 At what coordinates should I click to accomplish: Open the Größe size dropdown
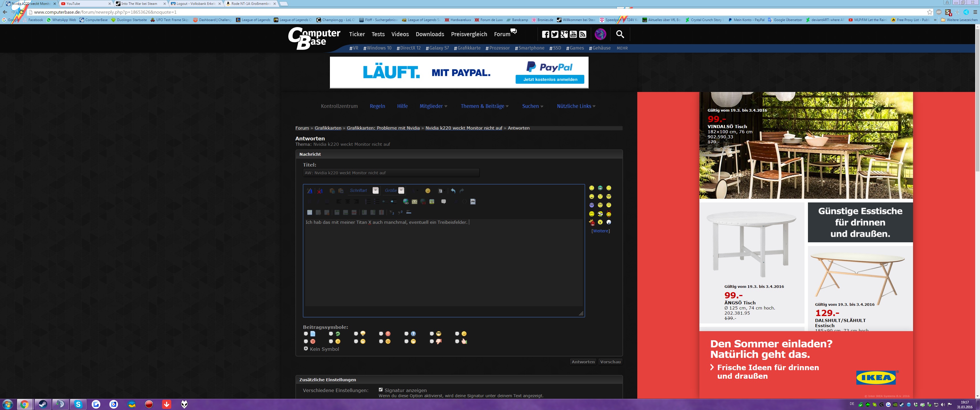(x=401, y=190)
